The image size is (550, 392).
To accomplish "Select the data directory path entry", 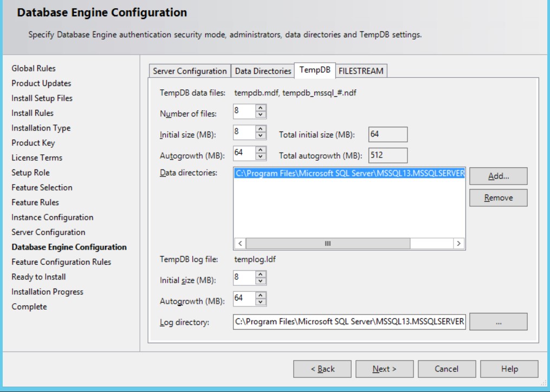I will click(349, 173).
